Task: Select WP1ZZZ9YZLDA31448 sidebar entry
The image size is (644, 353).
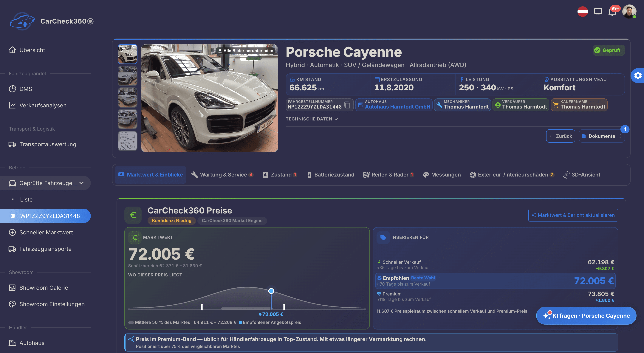Action: pos(45,216)
